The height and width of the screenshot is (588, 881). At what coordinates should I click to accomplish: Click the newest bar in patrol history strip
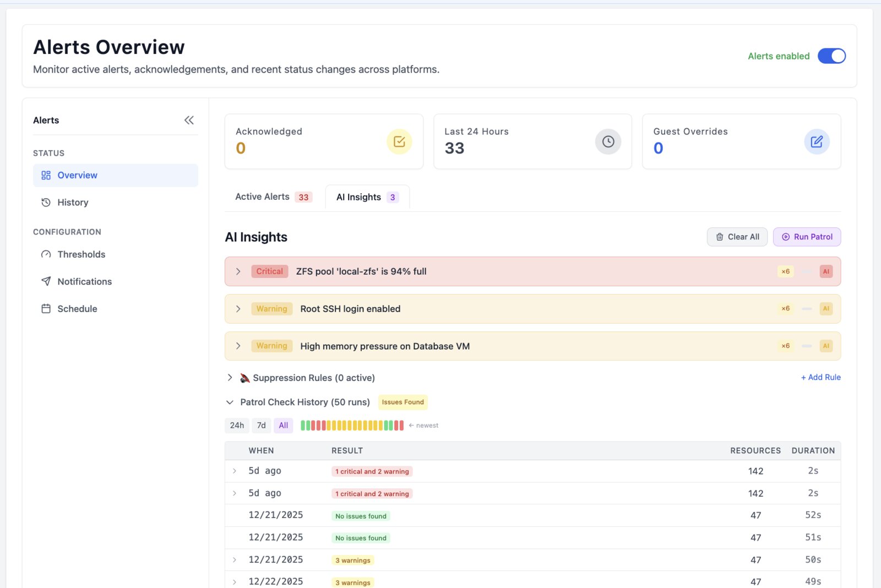tap(401, 426)
